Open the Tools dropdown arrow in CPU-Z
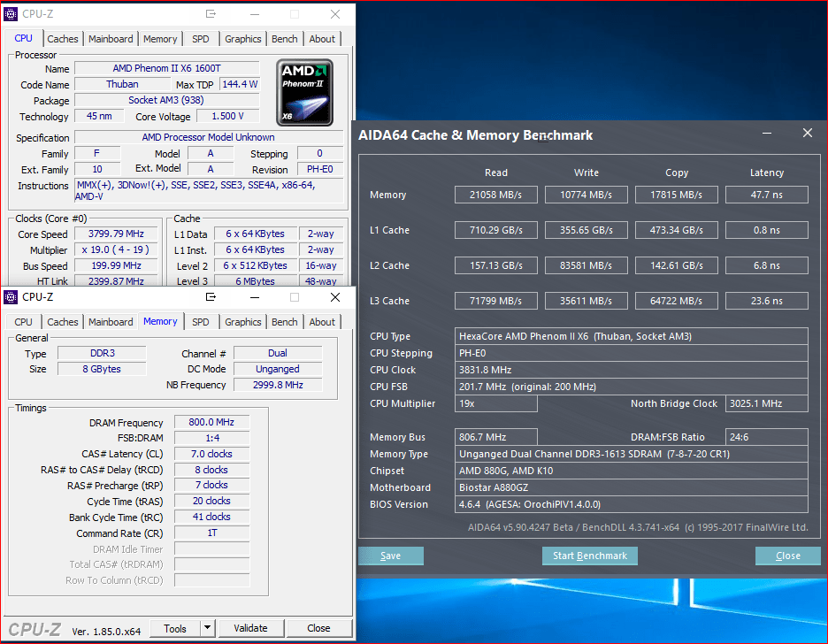The width and height of the screenshot is (828, 644). [x=208, y=628]
